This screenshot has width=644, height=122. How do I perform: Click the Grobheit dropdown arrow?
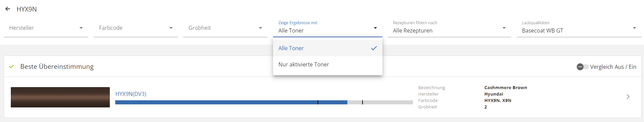coord(261,28)
